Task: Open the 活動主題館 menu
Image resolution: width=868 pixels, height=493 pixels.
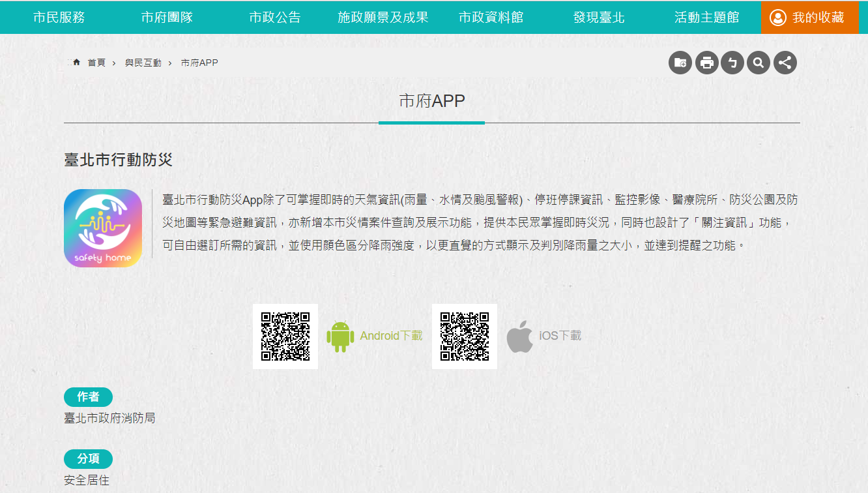Action: pos(707,18)
